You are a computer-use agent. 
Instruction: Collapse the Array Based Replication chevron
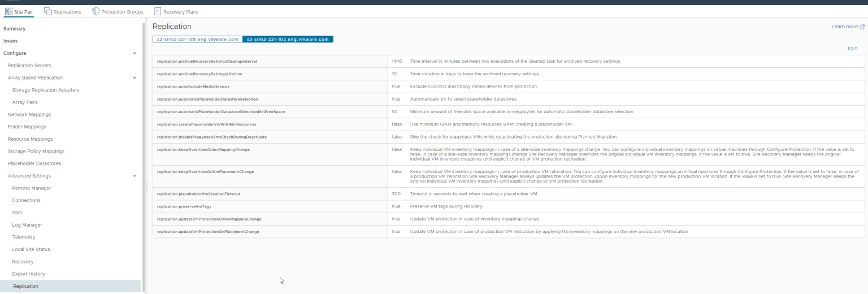[134, 77]
